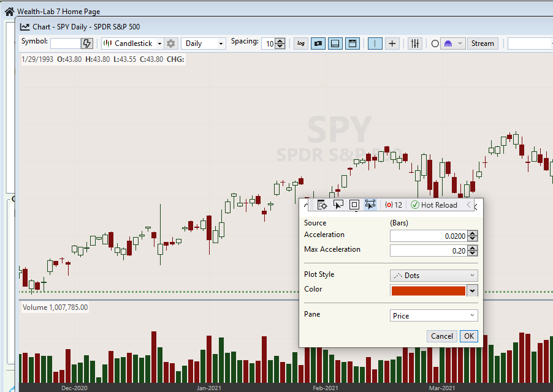
Task: Click the Cancel button
Action: [x=442, y=336]
